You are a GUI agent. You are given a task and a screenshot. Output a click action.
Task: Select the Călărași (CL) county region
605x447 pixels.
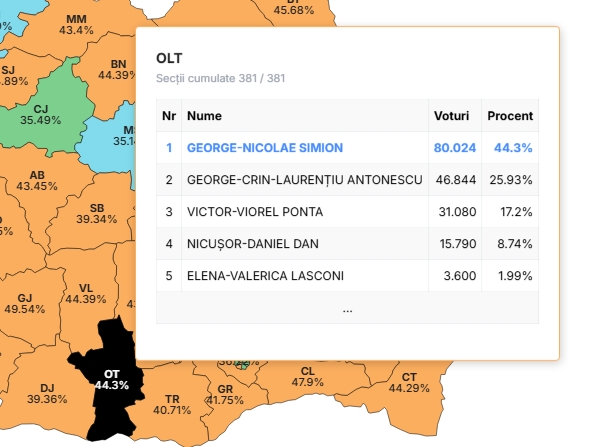click(307, 377)
